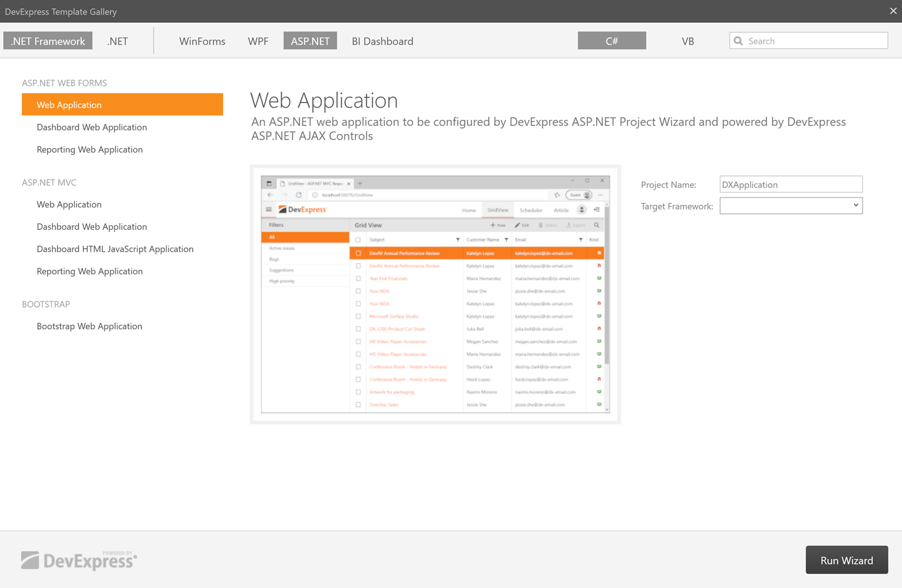This screenshot has height=588, width=902.
Task: Click the search magnifier icon
Action: point(738,41)
